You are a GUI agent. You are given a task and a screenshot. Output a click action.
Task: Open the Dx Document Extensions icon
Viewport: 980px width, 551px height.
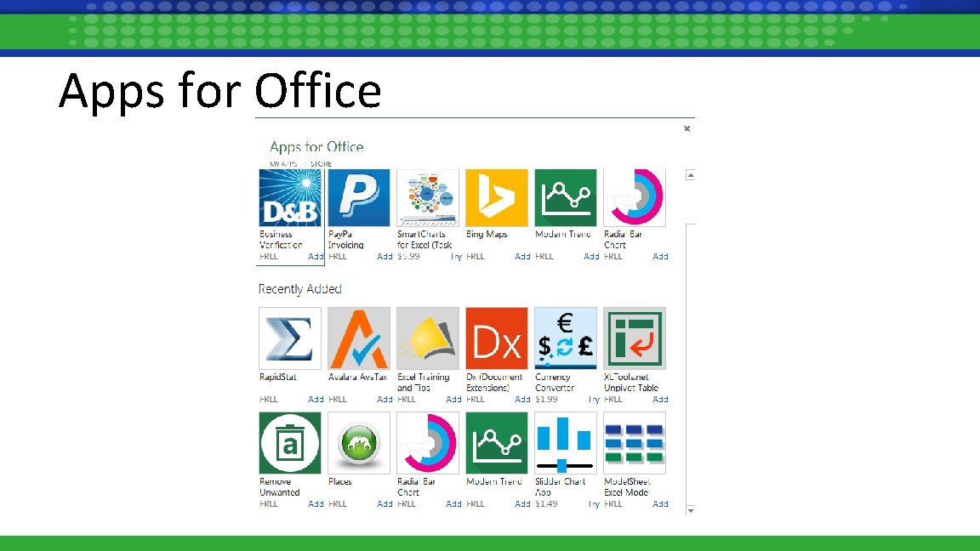coord(496,338)
